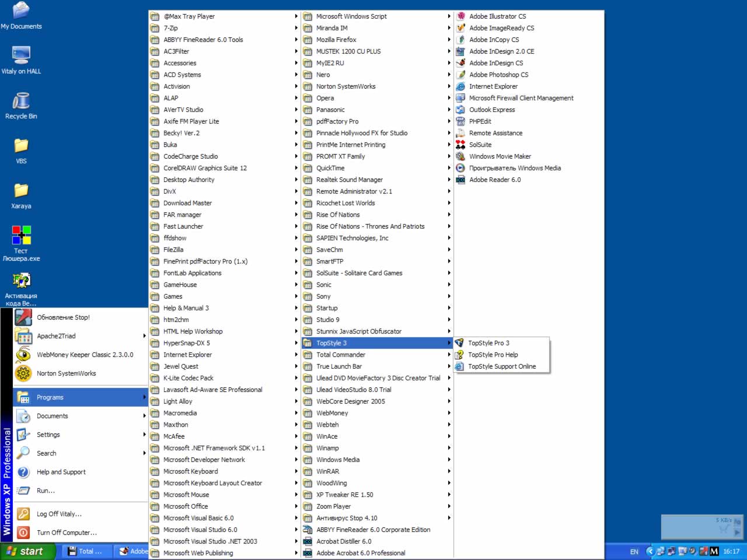Image resolution: width=747 pixels, height=560 pixels.
Task: Click the Outlook Express icon
Action: tap(460, 110)
